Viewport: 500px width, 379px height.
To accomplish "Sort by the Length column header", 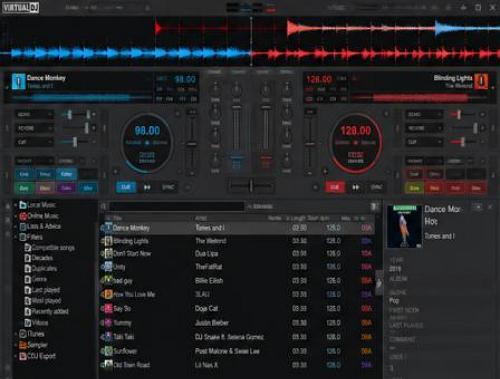I will pyautogui.click(x=299, y=218).
